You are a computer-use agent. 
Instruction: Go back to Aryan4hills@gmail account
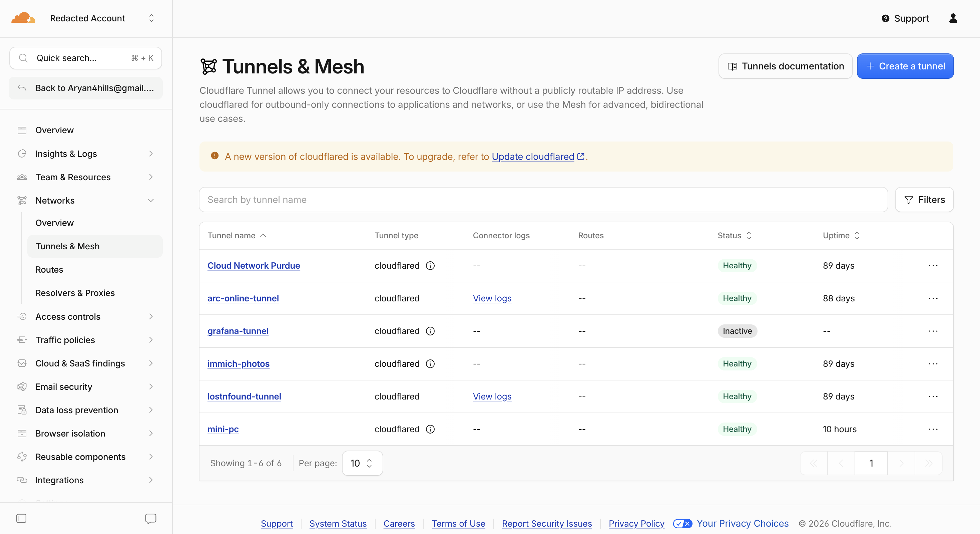point(86,88)
